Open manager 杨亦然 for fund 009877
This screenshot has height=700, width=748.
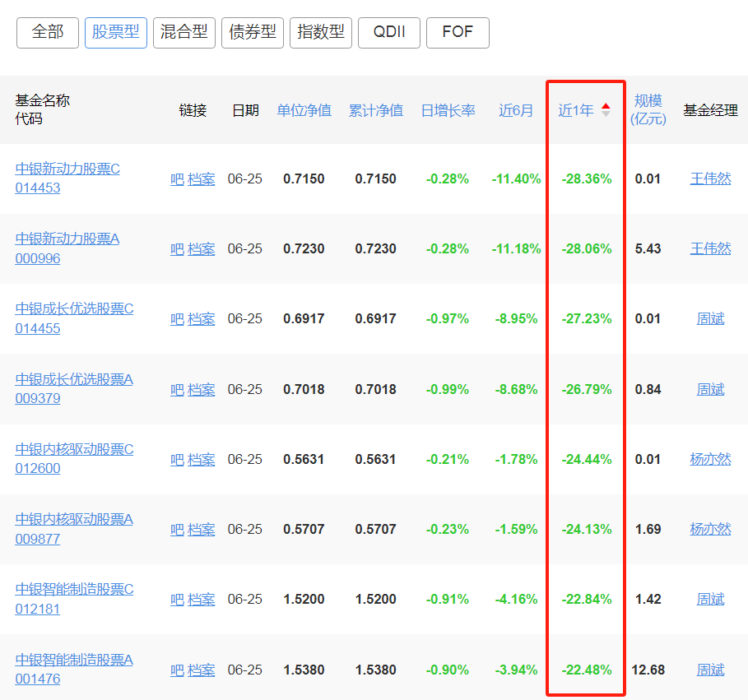coord(710,529)
